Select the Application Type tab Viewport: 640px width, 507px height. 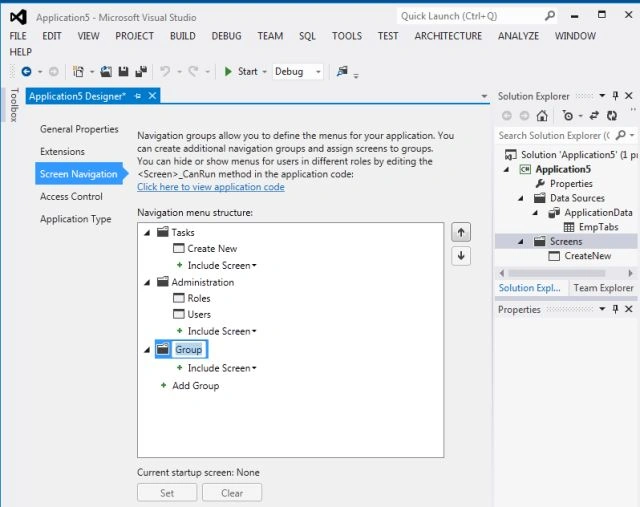[76, 219]
